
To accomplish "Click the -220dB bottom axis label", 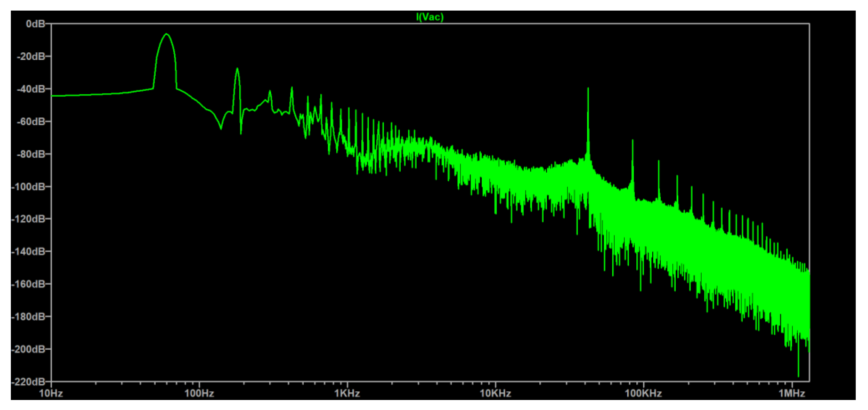I will tap(29, 381).
